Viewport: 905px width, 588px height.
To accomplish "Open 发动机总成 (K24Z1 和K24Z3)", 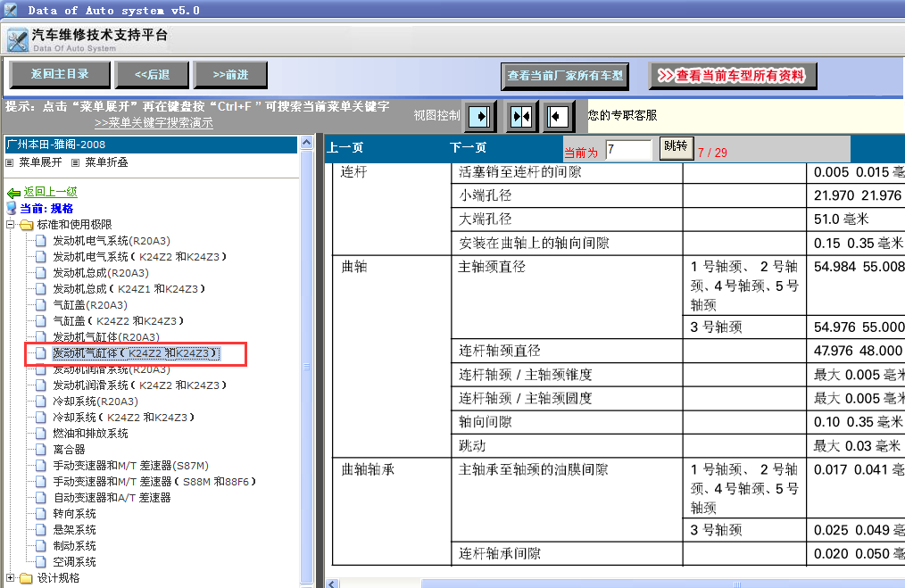I will (129, 289).
